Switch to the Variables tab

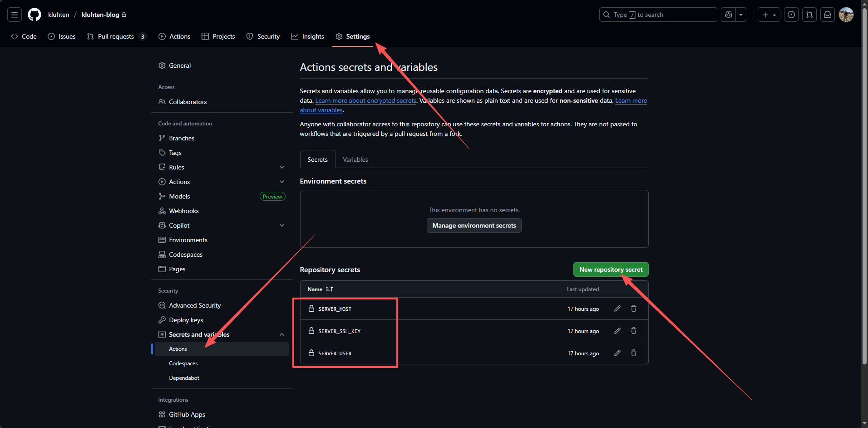355,159
